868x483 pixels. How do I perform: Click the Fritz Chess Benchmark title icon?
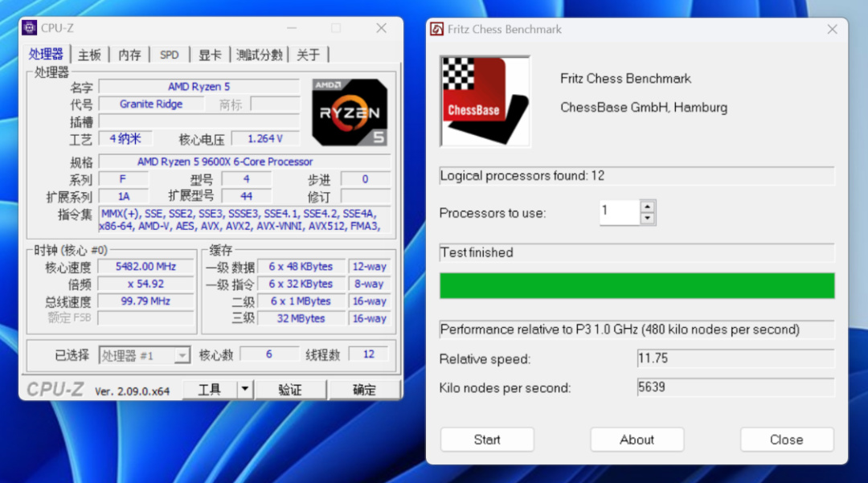point(436,29)
